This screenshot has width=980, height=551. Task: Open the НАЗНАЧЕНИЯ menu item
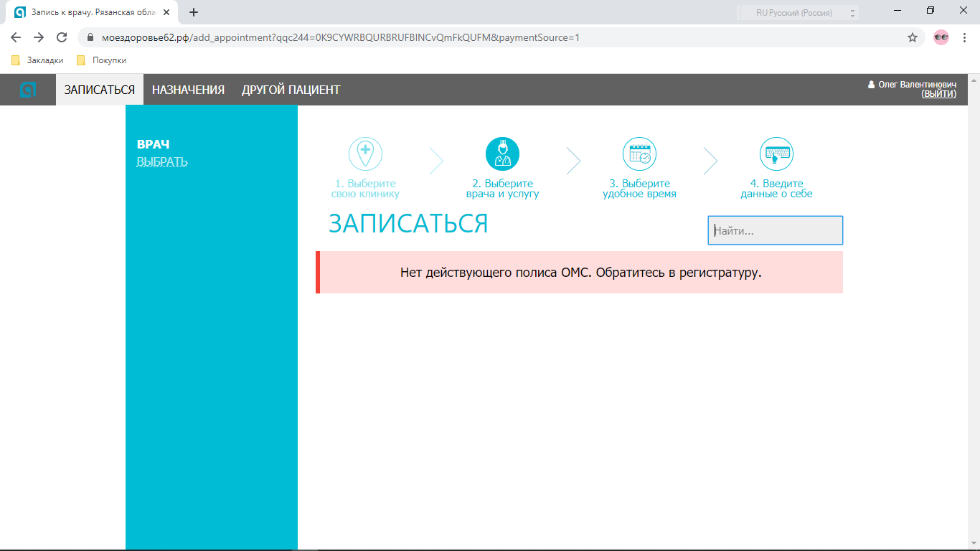pos(188,90)
